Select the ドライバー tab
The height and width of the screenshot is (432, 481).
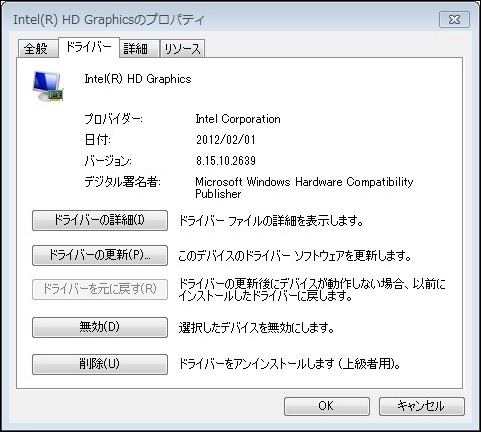click(89, 47)
